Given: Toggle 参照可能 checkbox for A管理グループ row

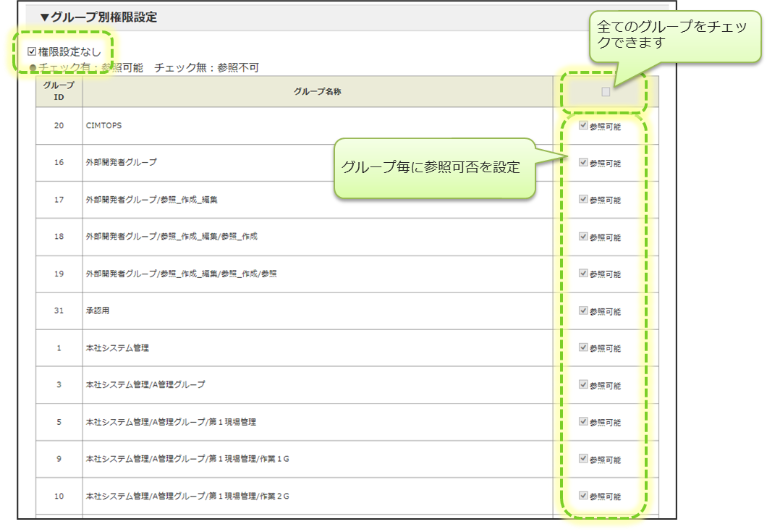Looking at the screenshot, I should (x=583, y=384).
